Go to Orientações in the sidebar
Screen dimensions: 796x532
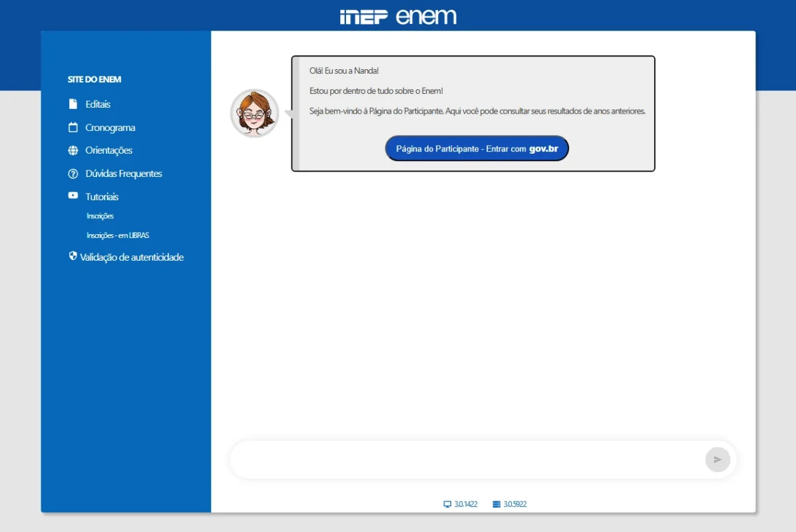[108, 150]
